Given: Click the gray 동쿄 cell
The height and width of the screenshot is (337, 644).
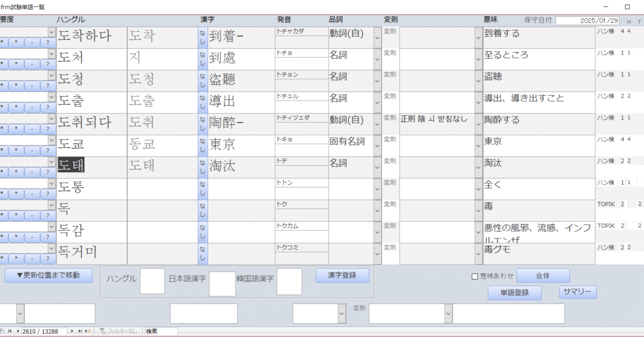Looking at the screenshot, I should (x=162, y=146).
